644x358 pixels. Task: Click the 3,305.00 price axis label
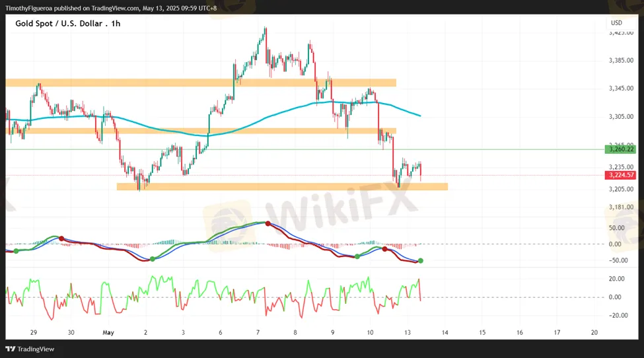pyautogui.click(x=621, y=117)
